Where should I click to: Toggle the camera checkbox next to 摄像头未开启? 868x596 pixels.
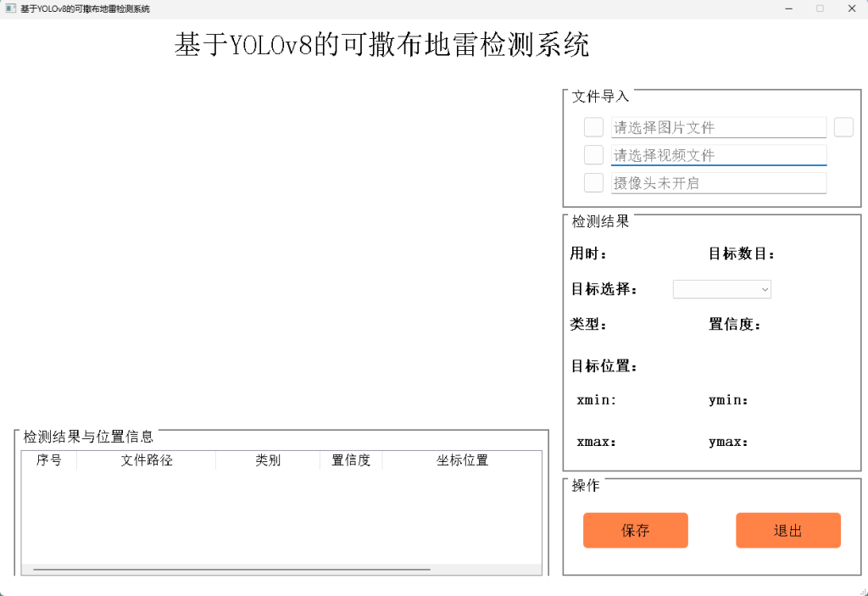click(592, 182)
